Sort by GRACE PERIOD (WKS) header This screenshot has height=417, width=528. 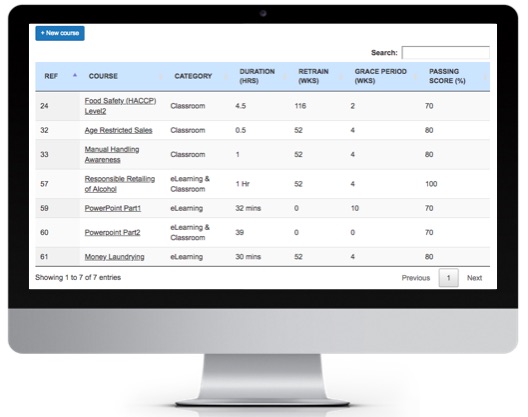pyautogui.click(x=381, y=76)
